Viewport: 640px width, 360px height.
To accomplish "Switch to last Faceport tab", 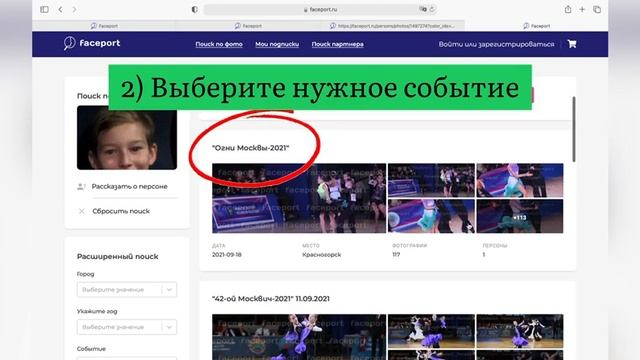I will [536, 26].
